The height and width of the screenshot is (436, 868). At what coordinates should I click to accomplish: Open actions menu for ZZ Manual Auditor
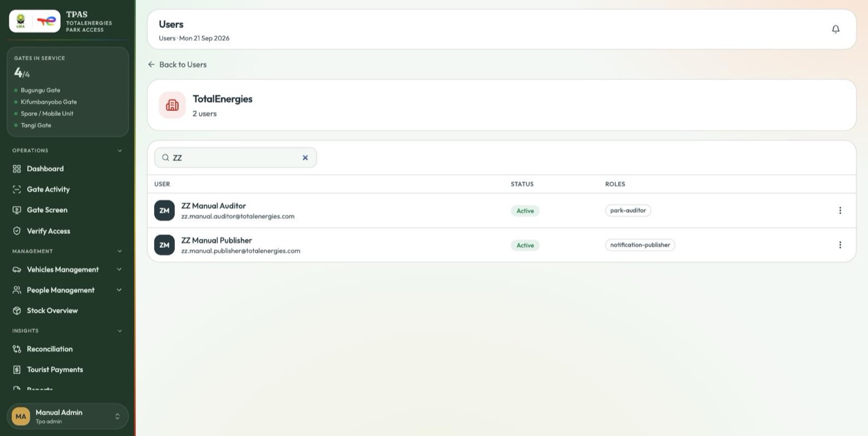point(840,210)
